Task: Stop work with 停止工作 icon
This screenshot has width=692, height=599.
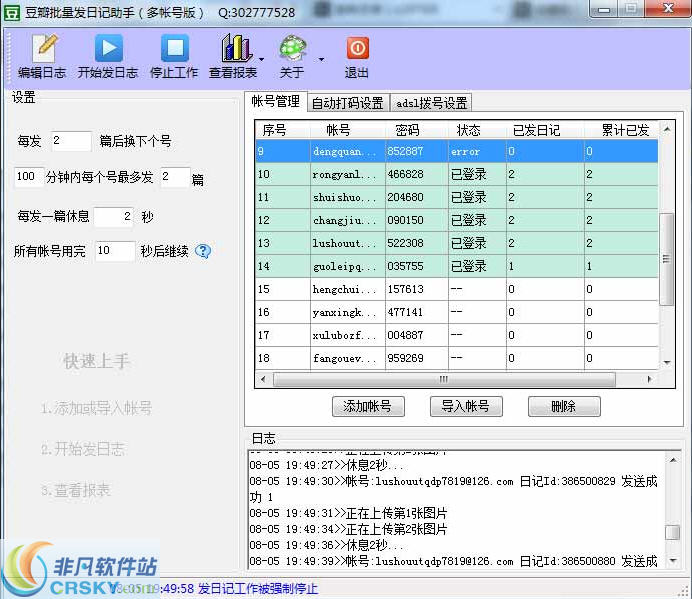Action: pos(174,56)
